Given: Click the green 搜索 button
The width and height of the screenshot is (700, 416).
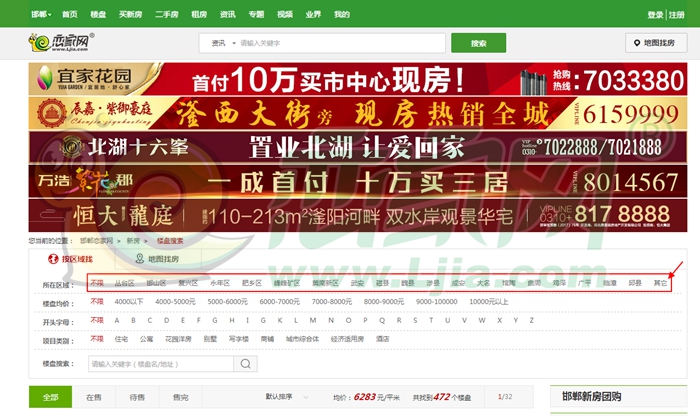Looking at the screenshot, I should (x=479, y=43).
